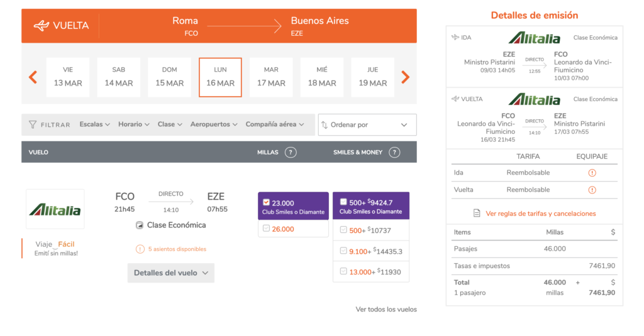Click the Detalles de emisión heading
Viewport: 644px width, 336px height.
click(535, 15)
